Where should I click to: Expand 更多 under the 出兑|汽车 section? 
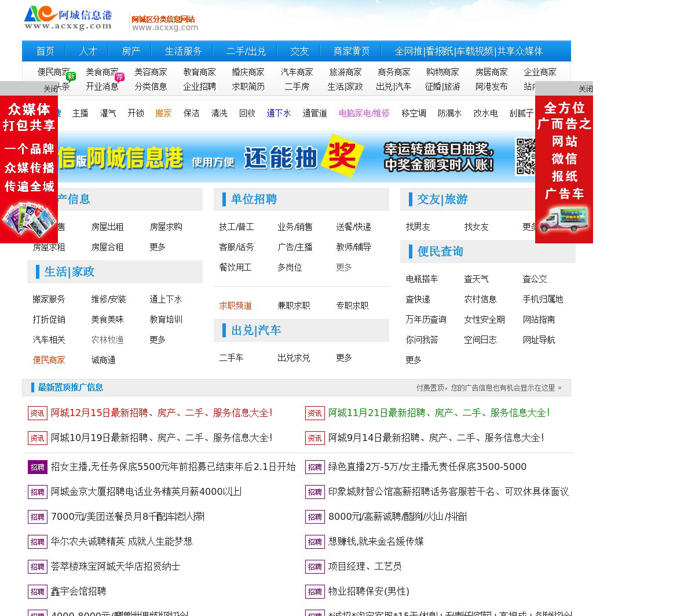[x=344, y=358]
